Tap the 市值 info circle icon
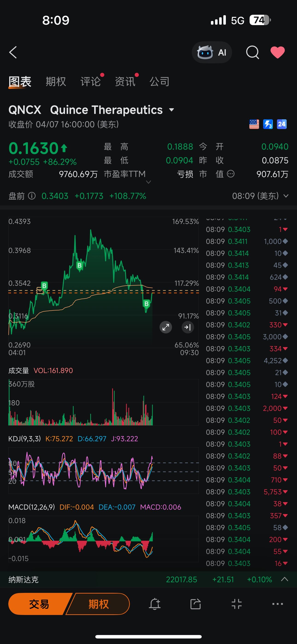The image size is (297, 644). (x=230, y=174)
